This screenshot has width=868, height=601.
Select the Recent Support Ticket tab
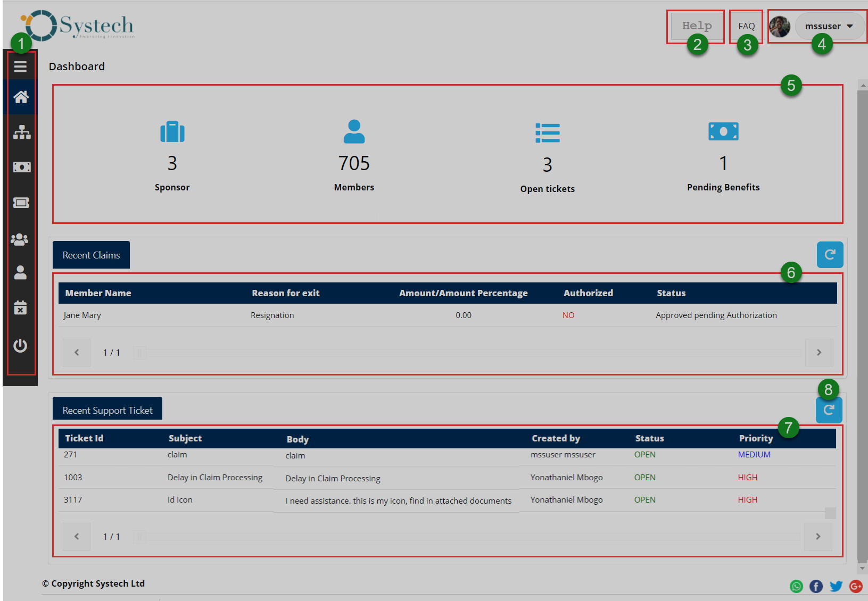coord(108,410)
